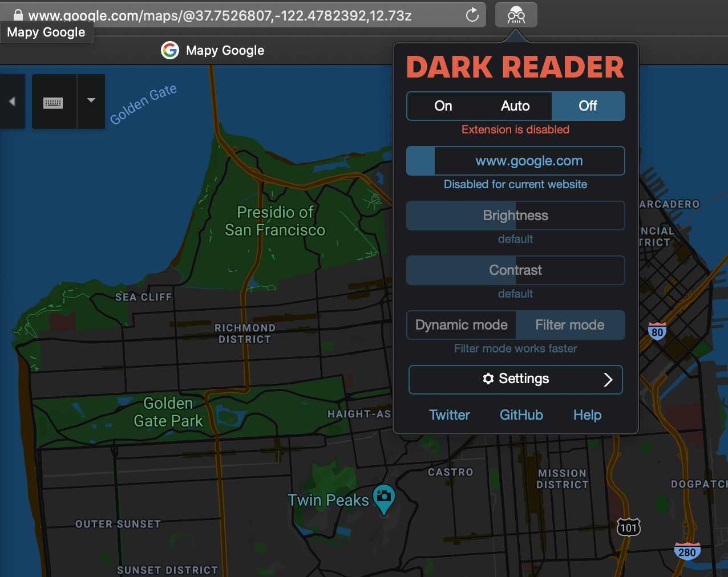Image resolution: width=728 pixels, height=577 pixels.
Task: Click the address bar URL
Action: 220,15
